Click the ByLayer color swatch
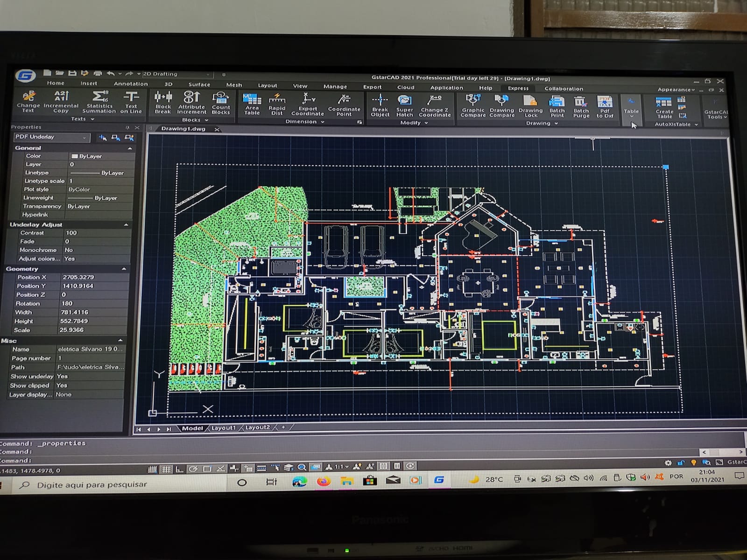 (75, 156)
